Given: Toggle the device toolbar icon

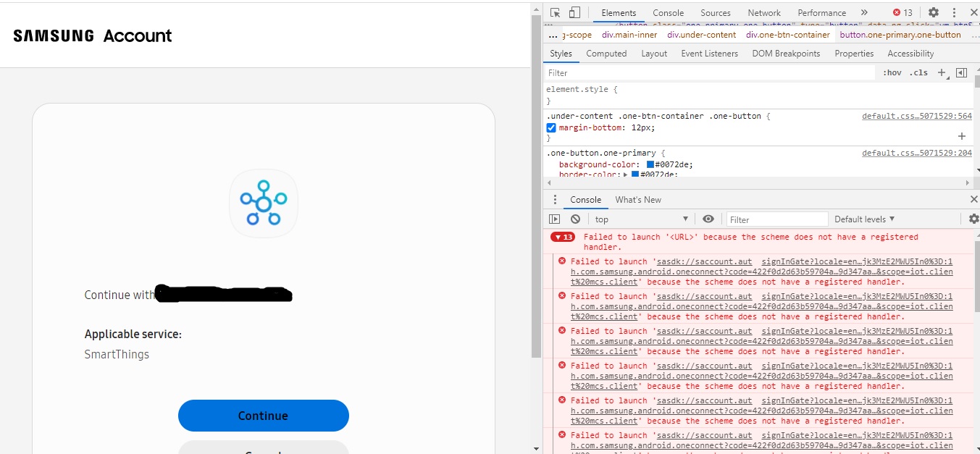Looking at the screenshot, I should [x=574, y=12].
